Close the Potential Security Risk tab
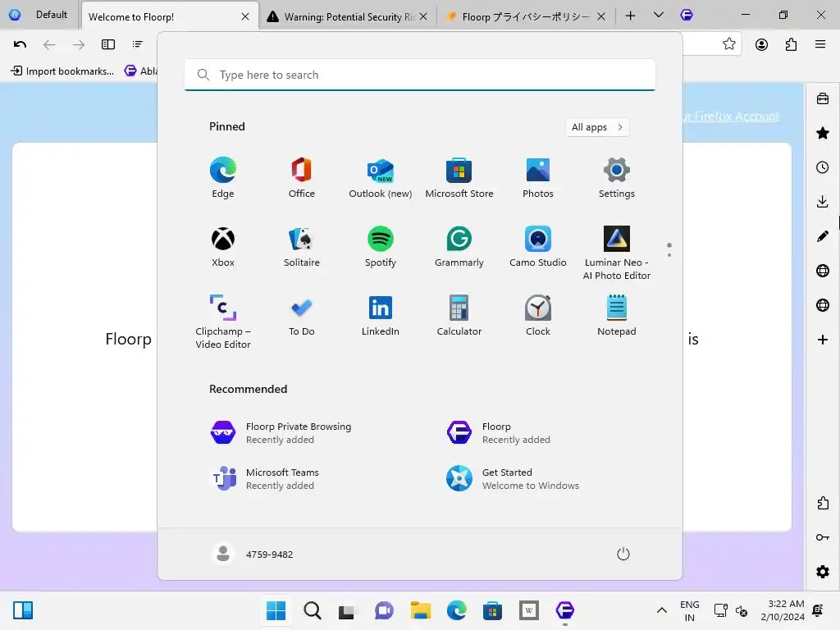The image size is (840, 630). (x=423, y=16)
